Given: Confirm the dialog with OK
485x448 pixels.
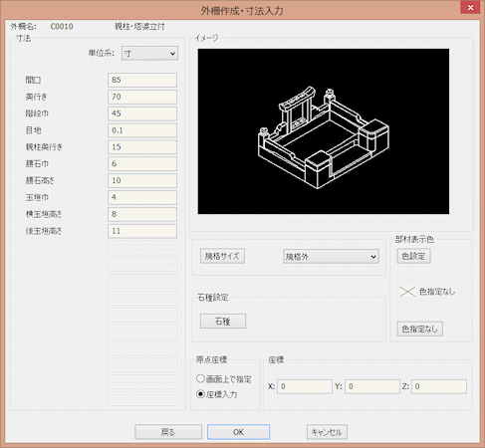Looking at the screenshot, I should 238,432.
